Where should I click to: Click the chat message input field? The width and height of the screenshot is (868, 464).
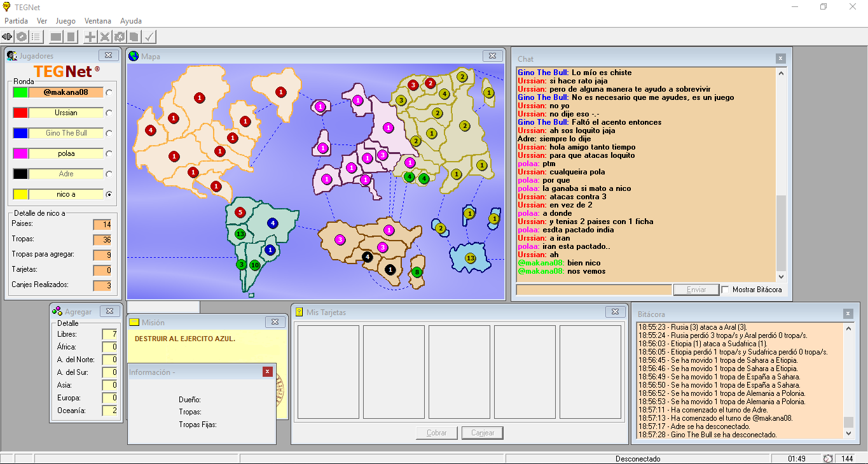(x=593, y=290)
